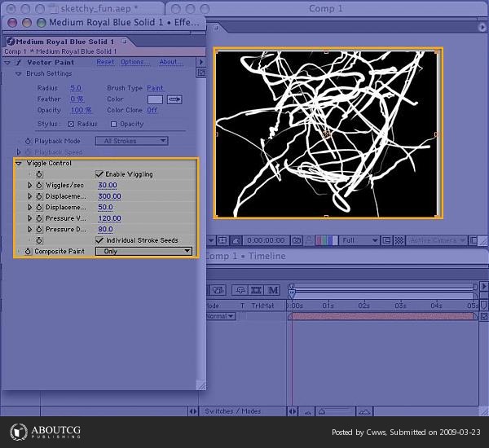Image resolution: width=489 pixels, height=448 pixels.
Task: Collapse Brush Settings group
Action: [x=19, y=74]
